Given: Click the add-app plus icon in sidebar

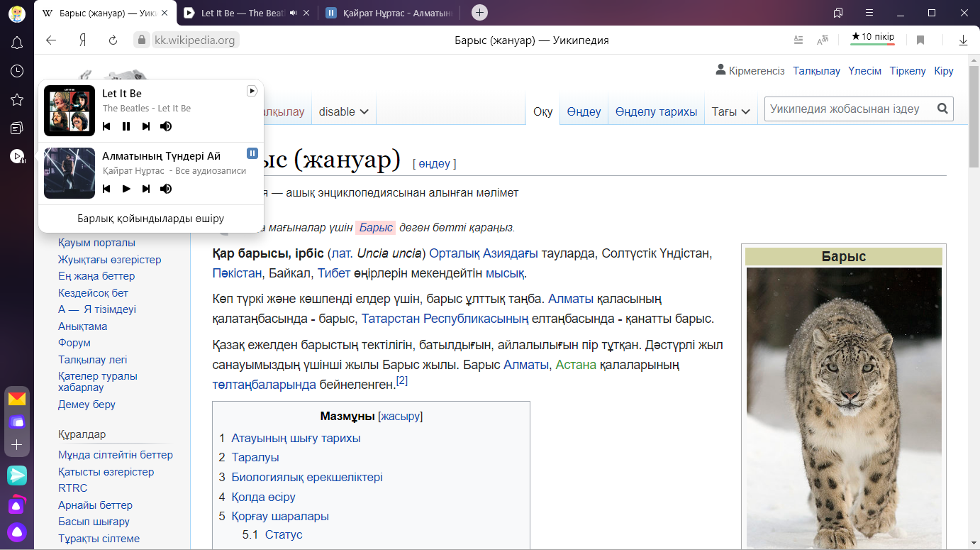Looking at the screenshot, I should [x=17, y=444].
